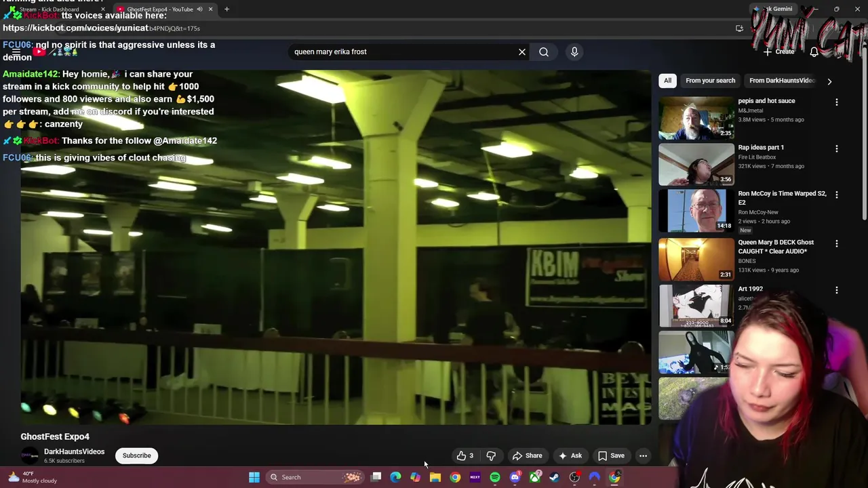Switch to the 'Stream - Kick Dashboard' browser tab
This screenshot has height=488, width=868.
54,9
